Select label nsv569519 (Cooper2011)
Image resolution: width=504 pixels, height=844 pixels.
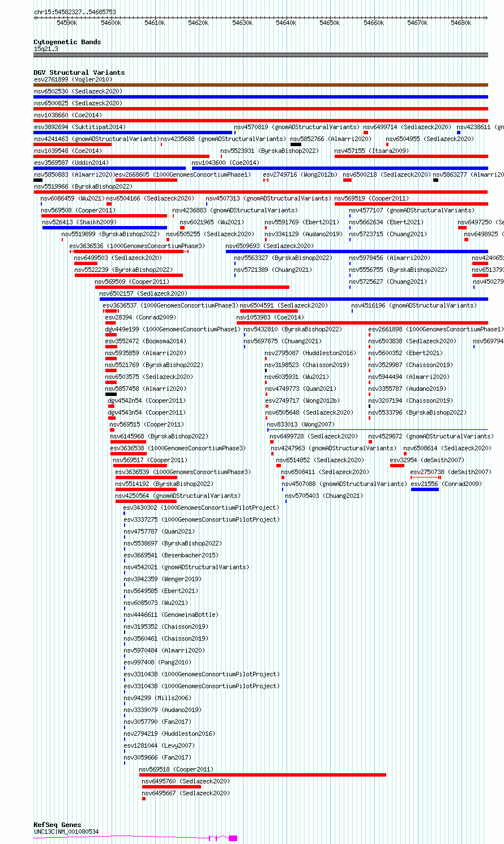point(371,198)
